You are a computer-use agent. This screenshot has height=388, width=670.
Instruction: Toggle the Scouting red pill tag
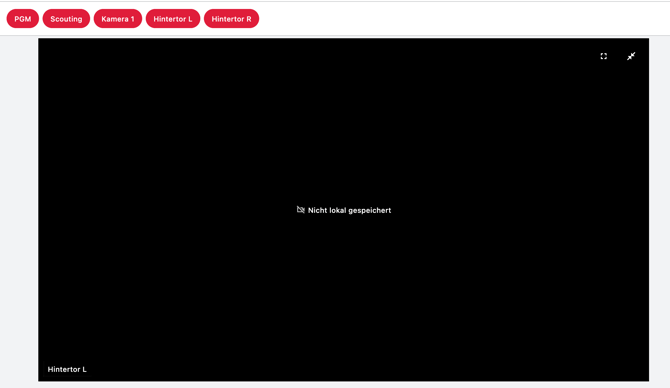[66, 19]
